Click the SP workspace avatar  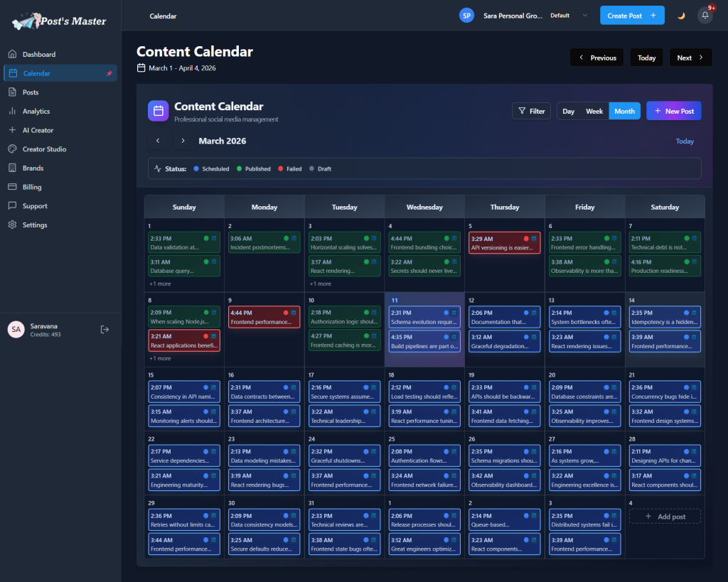[x=466, y=16]
